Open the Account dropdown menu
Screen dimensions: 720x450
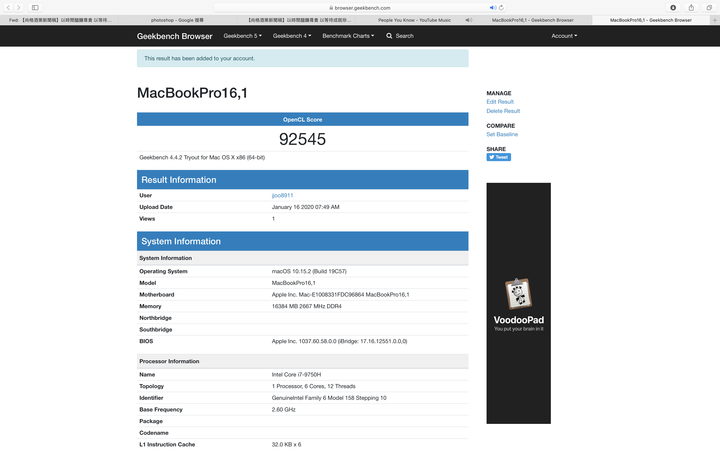pyautogui.click(x=564, y=36)
